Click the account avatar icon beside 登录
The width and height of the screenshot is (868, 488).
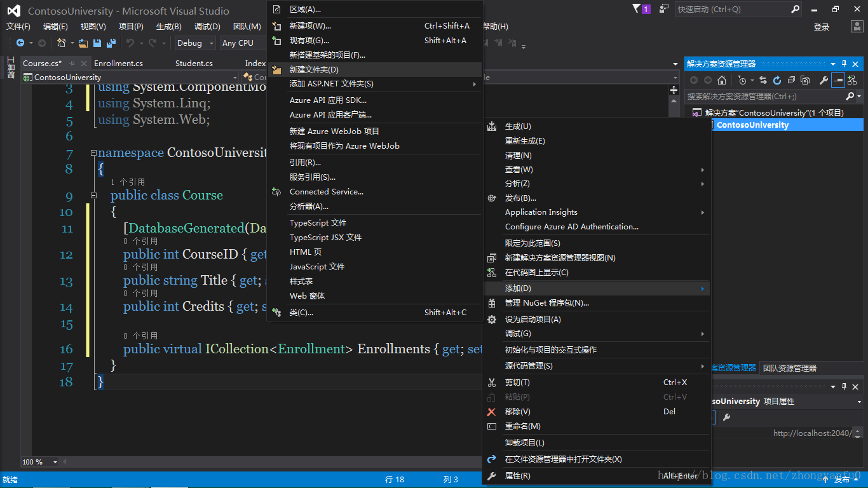click(857, 27)
